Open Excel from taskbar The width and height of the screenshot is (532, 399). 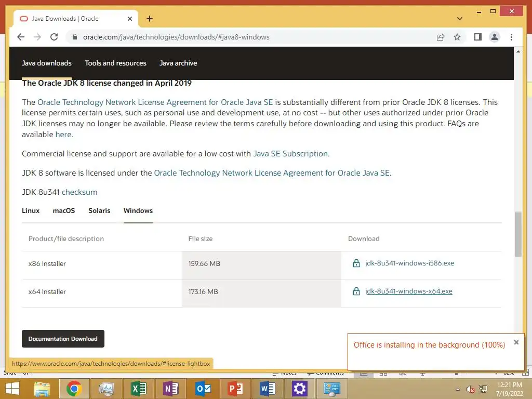[138, 389]
